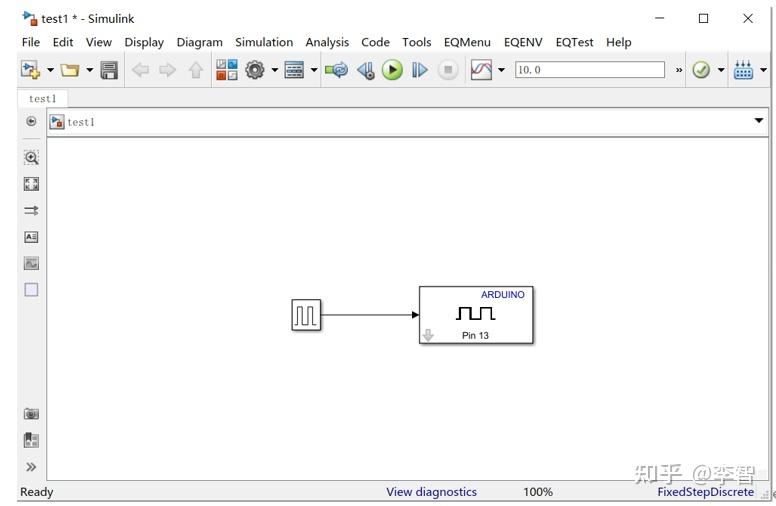Viewport: 776px width, 506px height.
Task: Open the Library Browser icon
Action: click(x=227, y=70)
